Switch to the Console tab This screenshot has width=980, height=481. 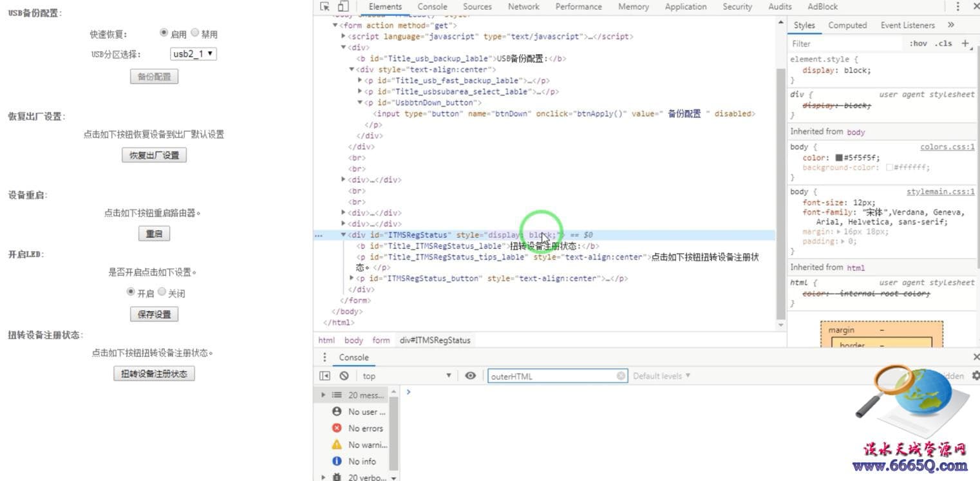tap(432, 6)
